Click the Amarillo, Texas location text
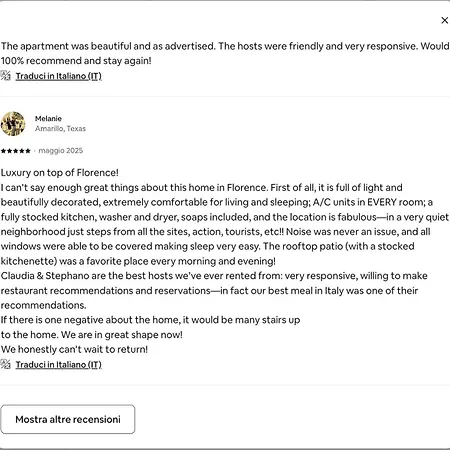This screenshot has width=450, height=450. click(x=60, y=129)
